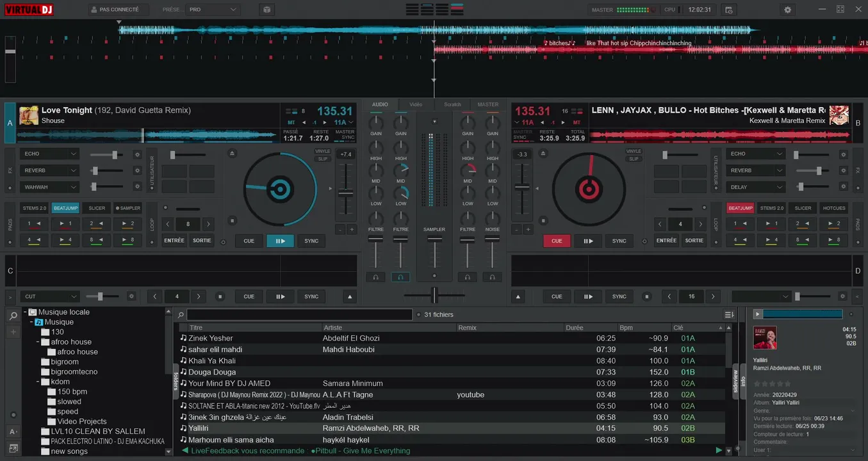This screenshot has height=461, width=868.
Task: Open the master clock settings icon next to the time
Action: pos(728,10)
